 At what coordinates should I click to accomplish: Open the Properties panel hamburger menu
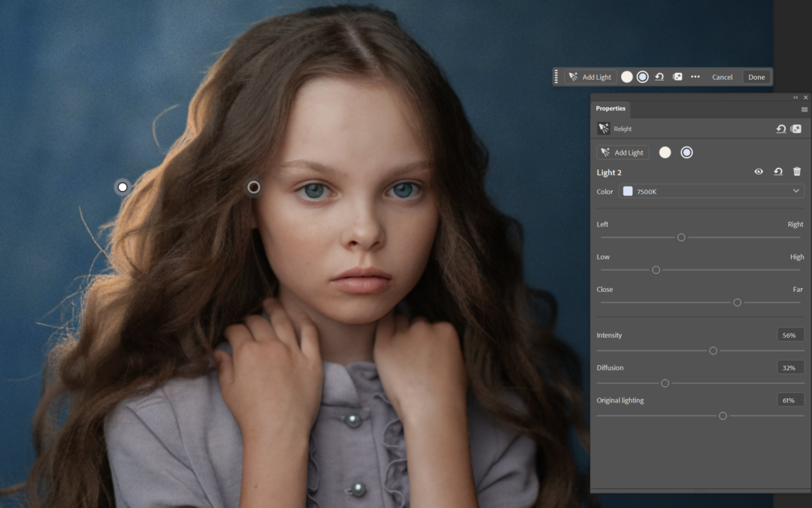pyautogui.click(x=804, y=109)
